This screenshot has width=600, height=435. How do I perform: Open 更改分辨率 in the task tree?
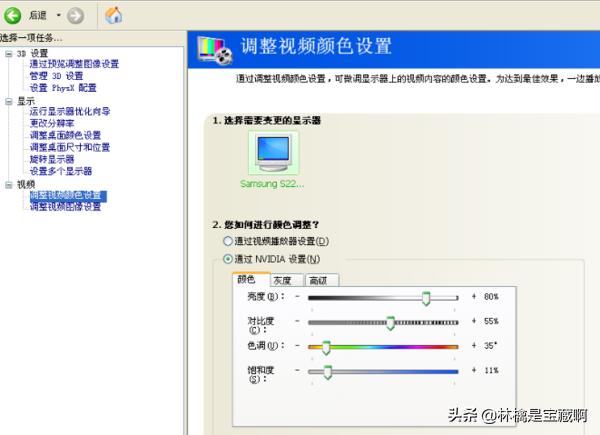tap(52, 123)
